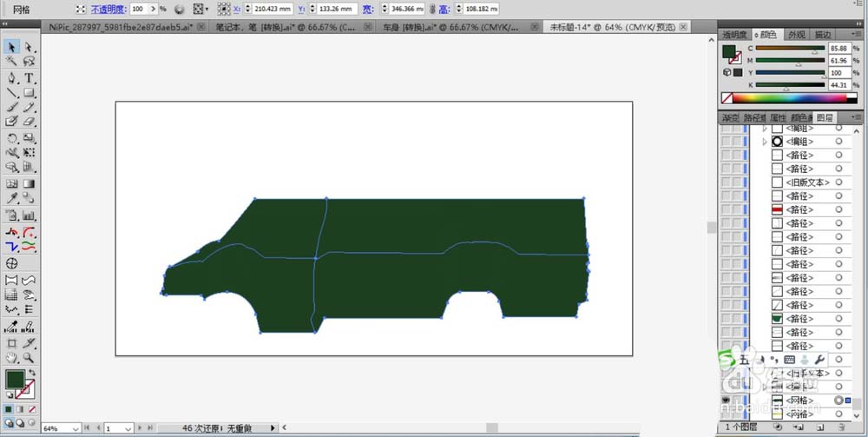Click Create New Sublayer button in Layers panel
Screen dimensions: 868x437
799,427
